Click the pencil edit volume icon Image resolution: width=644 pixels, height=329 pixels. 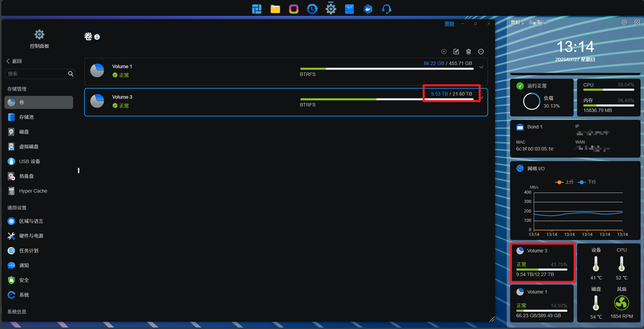pyautogui.click(x=456, y=52)
